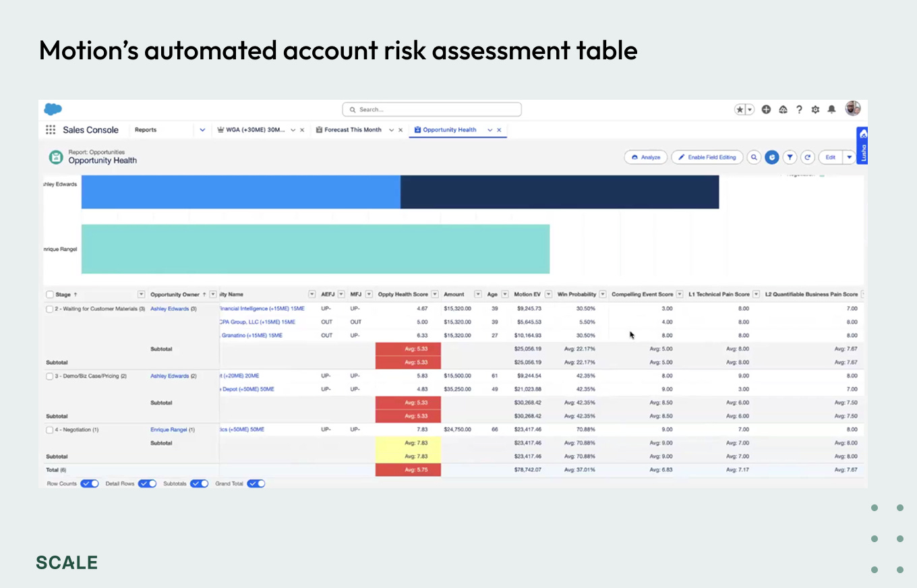Open the MFJ column menu dropdown
This screenshot has height=588, width=917.
point(369,295)
